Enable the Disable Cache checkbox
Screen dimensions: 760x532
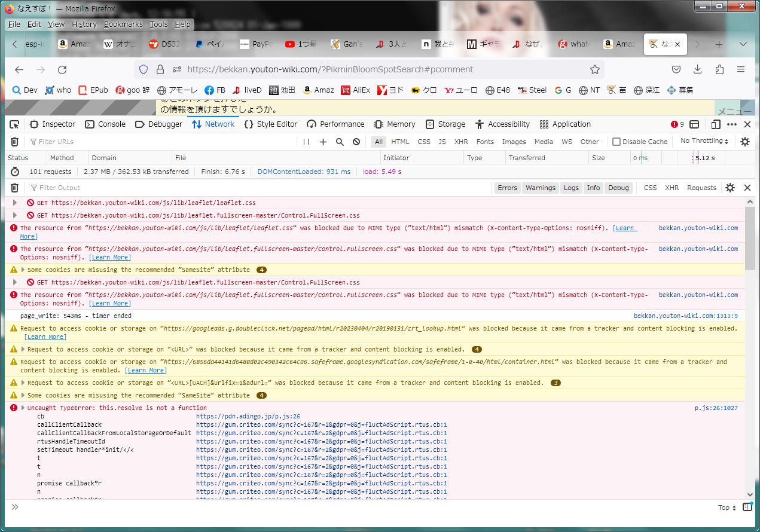click(x=616, y=142)
